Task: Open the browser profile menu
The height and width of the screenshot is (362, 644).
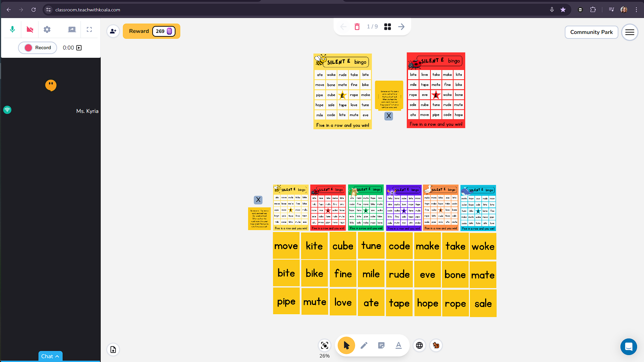Action: click(x=624, y=10)
